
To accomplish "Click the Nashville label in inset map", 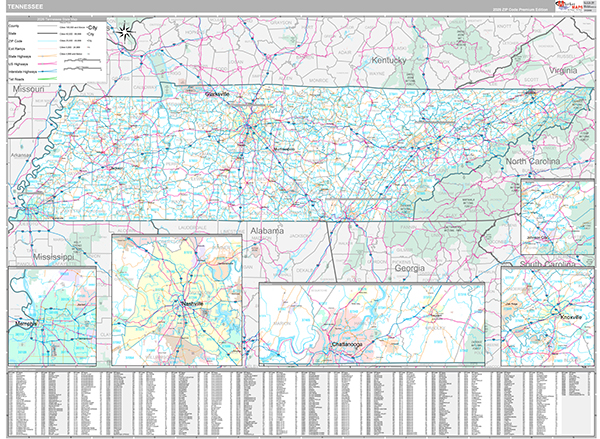I will coord(192,304).
